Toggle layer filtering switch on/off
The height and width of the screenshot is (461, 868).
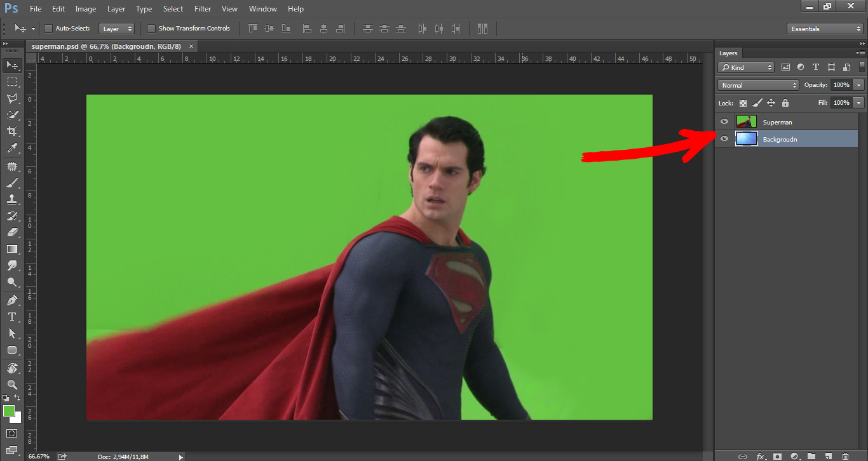(x=862, y=67)
